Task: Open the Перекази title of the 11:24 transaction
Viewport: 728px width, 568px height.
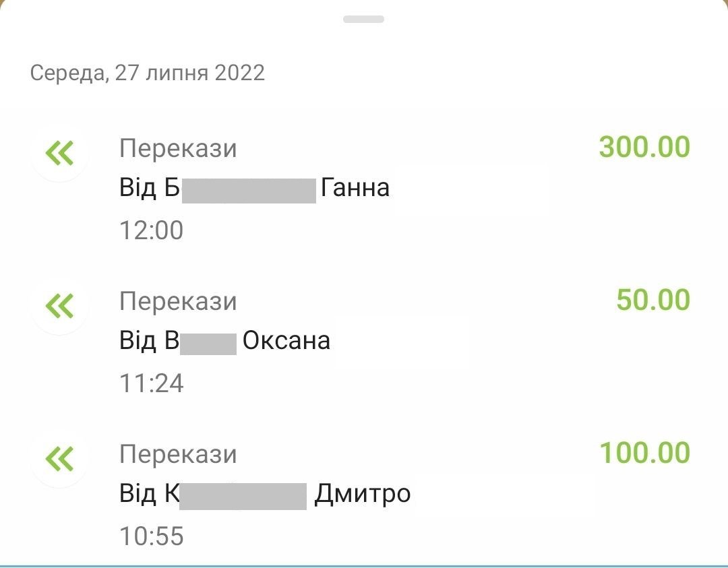Action: 178,301
